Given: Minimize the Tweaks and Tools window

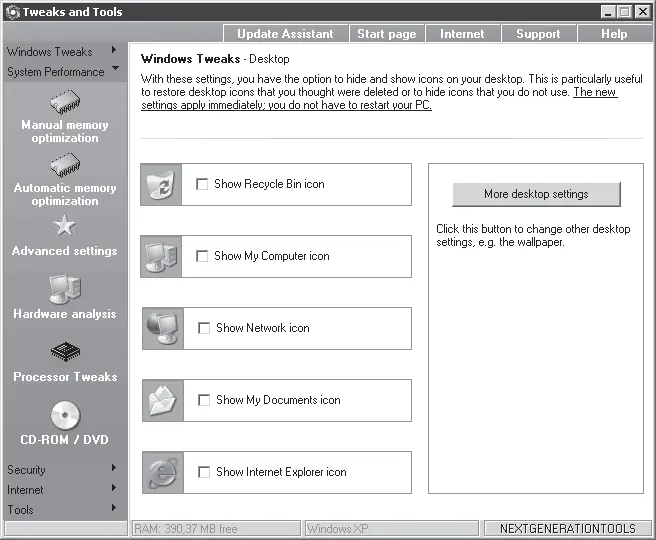Looking at the screenshot, I should [x=608, y=12].
